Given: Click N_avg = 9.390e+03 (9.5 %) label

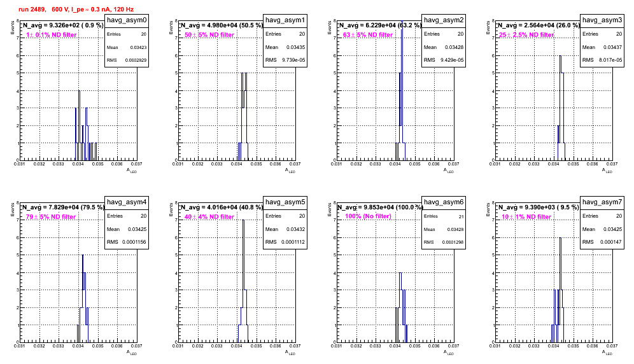Looking at the screenshot, I should 538,207.
